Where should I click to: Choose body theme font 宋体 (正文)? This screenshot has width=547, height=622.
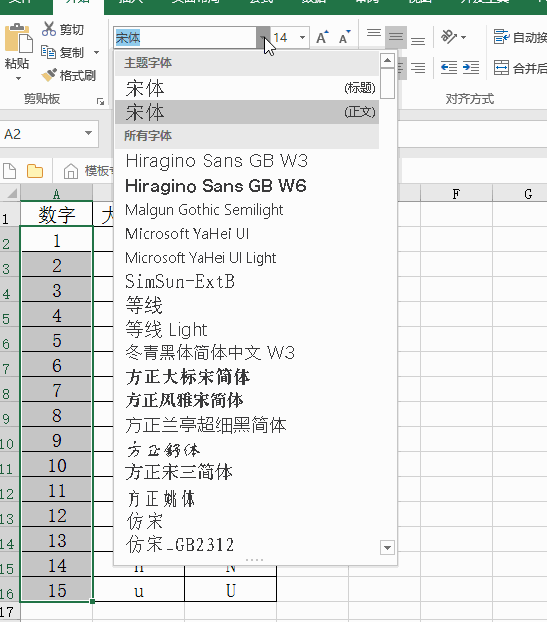point(247,112)
